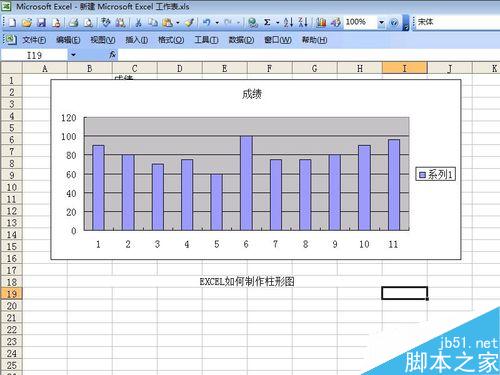Click cell text EXCEL如何制作柱形图
Image resolution: width=500 pixels, height=375 pixels.
point(247,282)
